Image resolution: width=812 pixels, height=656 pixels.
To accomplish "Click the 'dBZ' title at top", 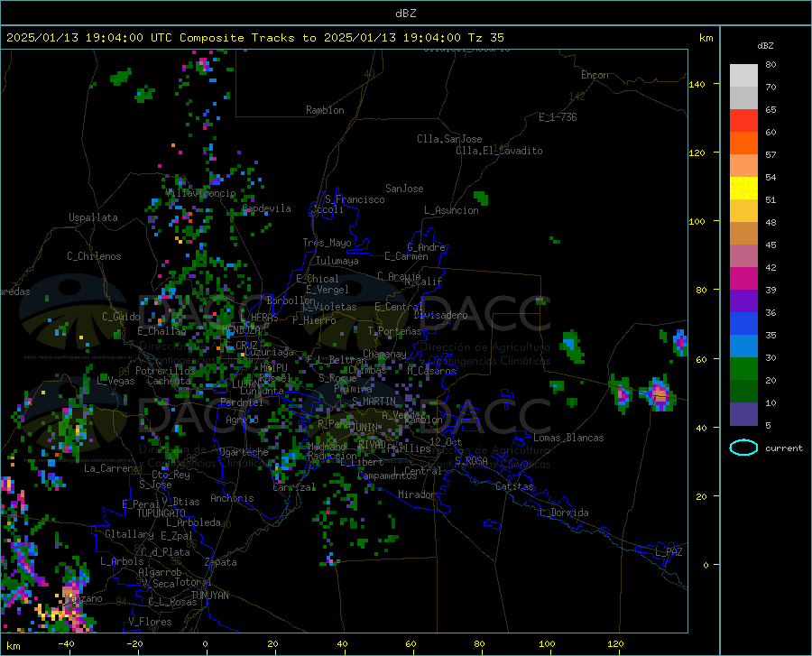I will 405,14.
